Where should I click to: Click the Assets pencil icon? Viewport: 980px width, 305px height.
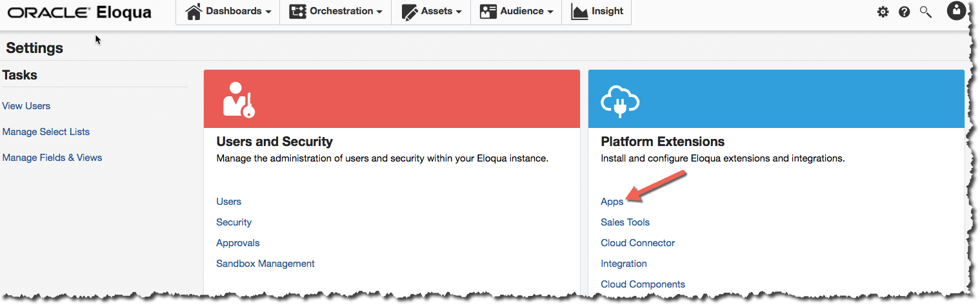point(410,12)
